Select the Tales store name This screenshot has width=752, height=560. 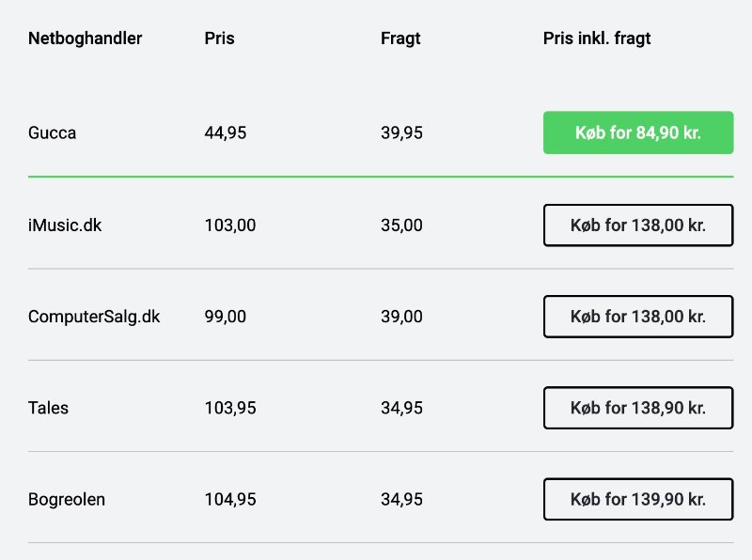pos(49,408)
